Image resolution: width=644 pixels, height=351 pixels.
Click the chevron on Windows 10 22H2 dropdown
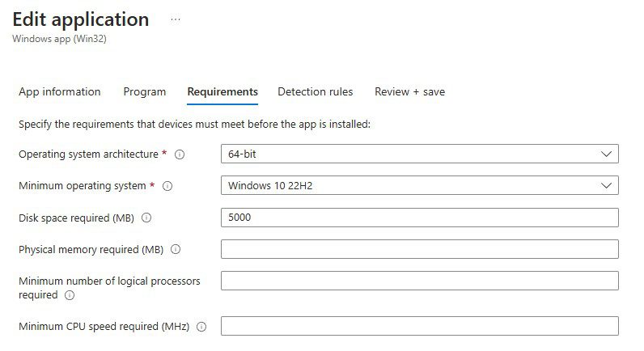pyautogui.click(x=607, y=186)
